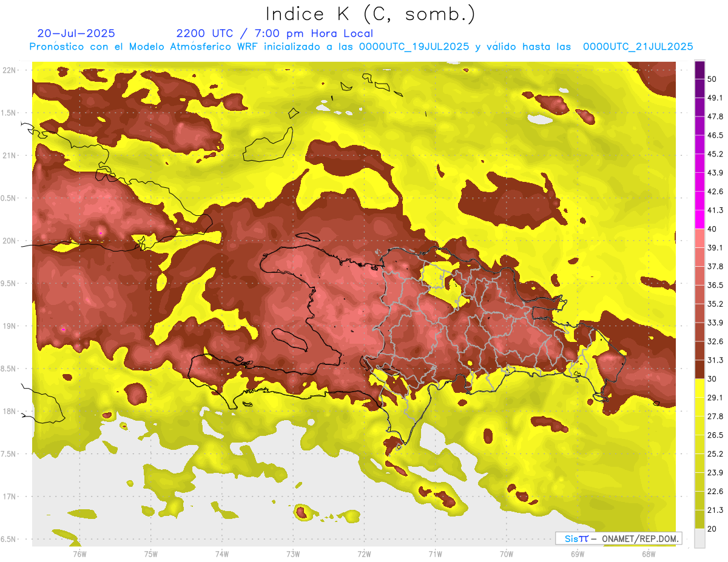Click the map title "Indice K (C, somb.)"
Image resolution: width=728 pixels, height=562 pixels.
coord(370,14)
